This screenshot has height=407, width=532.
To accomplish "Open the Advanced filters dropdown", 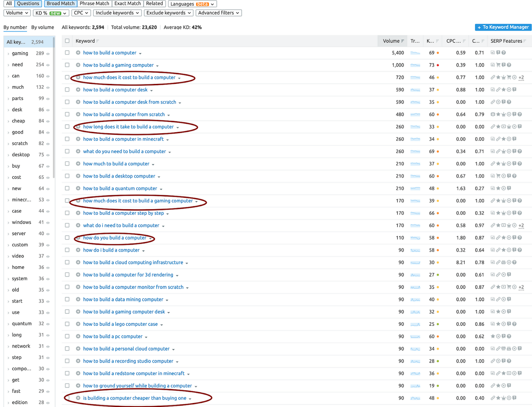I will 219,13.
